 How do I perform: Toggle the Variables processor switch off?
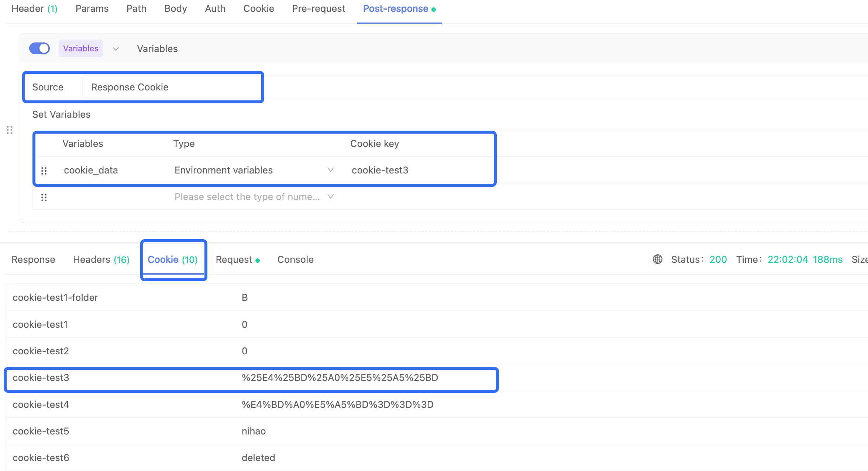point(39,48)
